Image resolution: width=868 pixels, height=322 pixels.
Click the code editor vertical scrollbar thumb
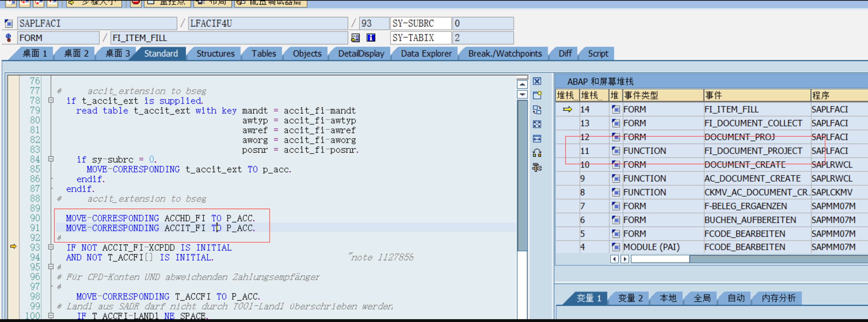pyautogui.click(x=522, y=176)
